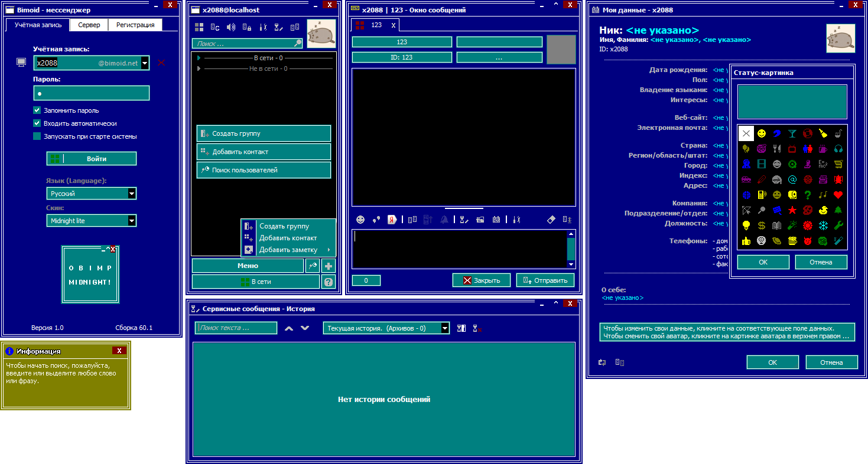Click the plus icon beside the Меню button
The height and width of the screenshot is (464, 868).
tap(329, 266)
